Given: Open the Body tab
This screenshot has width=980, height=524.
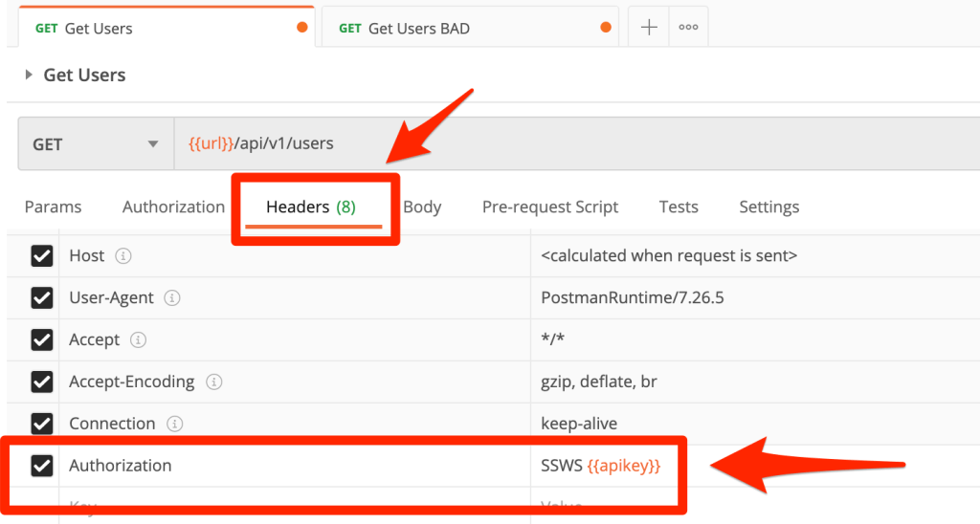Looking at the screenshot, I should [x=422, y=207].
